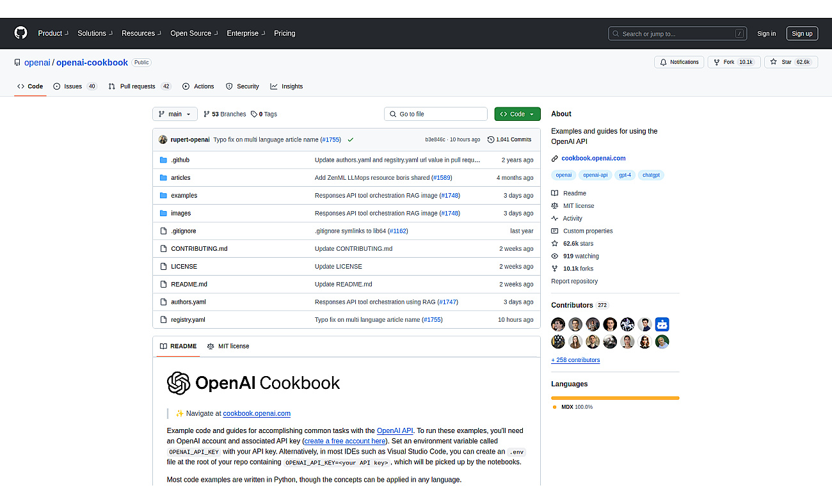Open the 0 Tags link
This screenshot has height=504, width=832.
point(264,114)
